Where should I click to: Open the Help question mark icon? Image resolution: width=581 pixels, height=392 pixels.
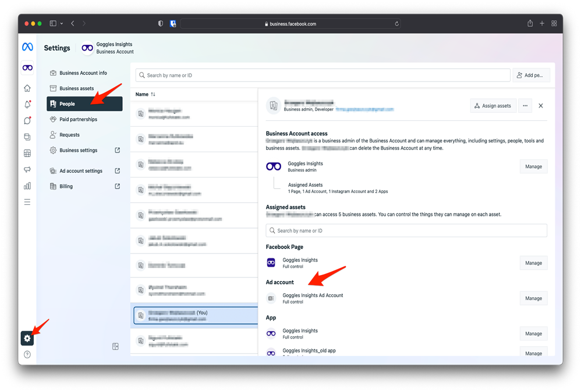pos(27,355)
